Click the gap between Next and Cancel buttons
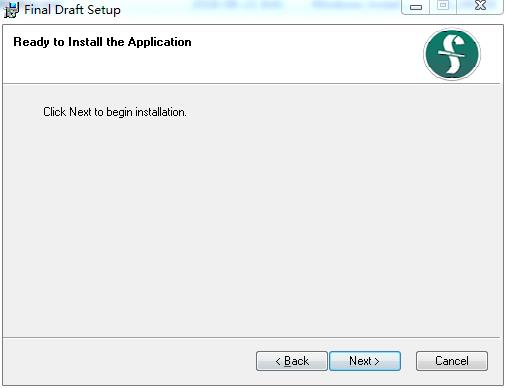506x388 pixels. tap(408, 361)
